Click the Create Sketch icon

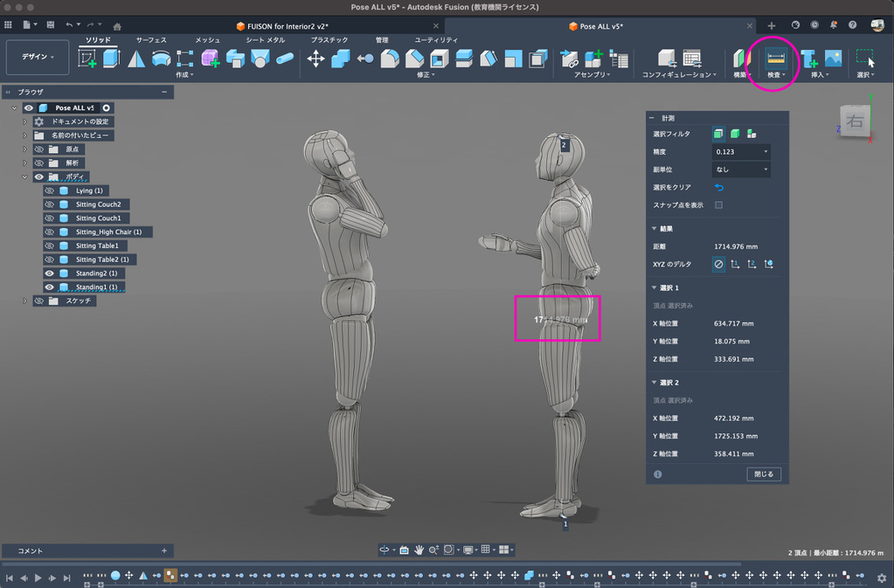[x=88, y=59]
